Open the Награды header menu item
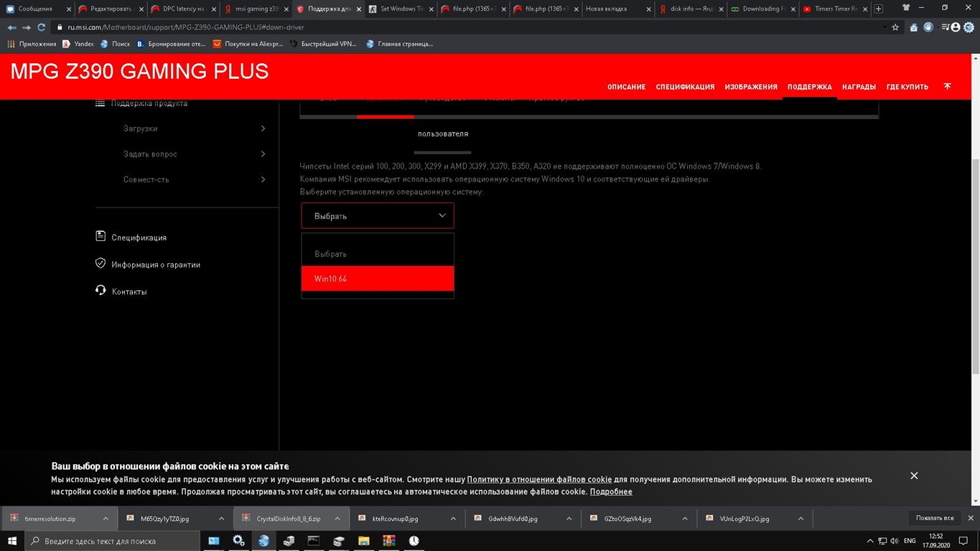Screen dimensions: 980x551 [859, 87]
